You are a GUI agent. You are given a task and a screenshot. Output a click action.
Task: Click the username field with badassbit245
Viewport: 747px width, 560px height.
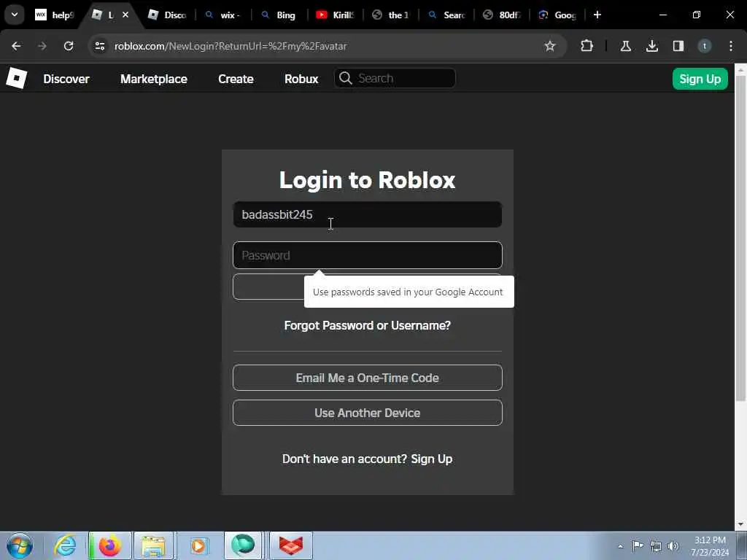pos(368,214)
